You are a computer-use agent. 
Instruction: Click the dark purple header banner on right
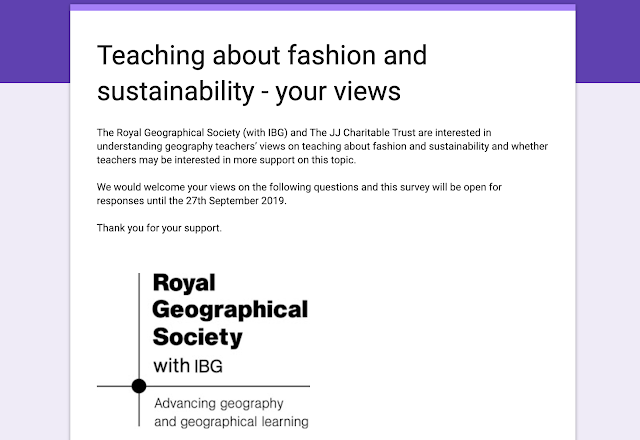coord(608,41)
